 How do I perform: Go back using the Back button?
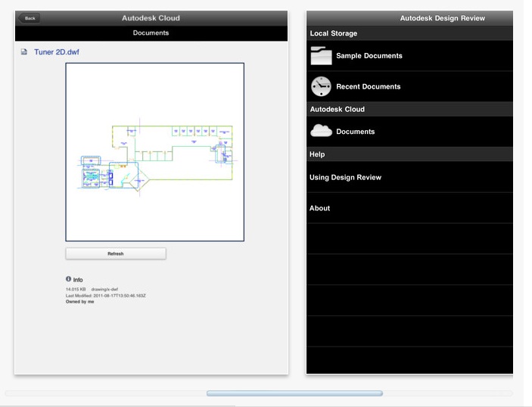[30, 18]
